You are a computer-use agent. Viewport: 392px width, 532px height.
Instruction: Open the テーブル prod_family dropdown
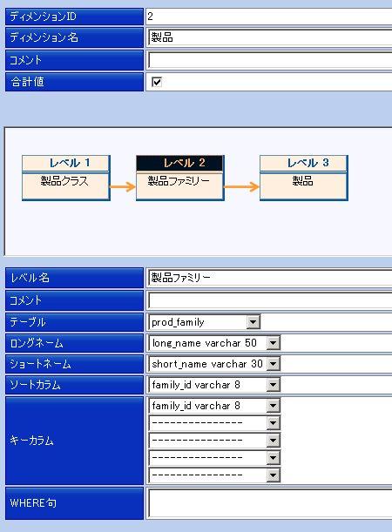(205, 322)
